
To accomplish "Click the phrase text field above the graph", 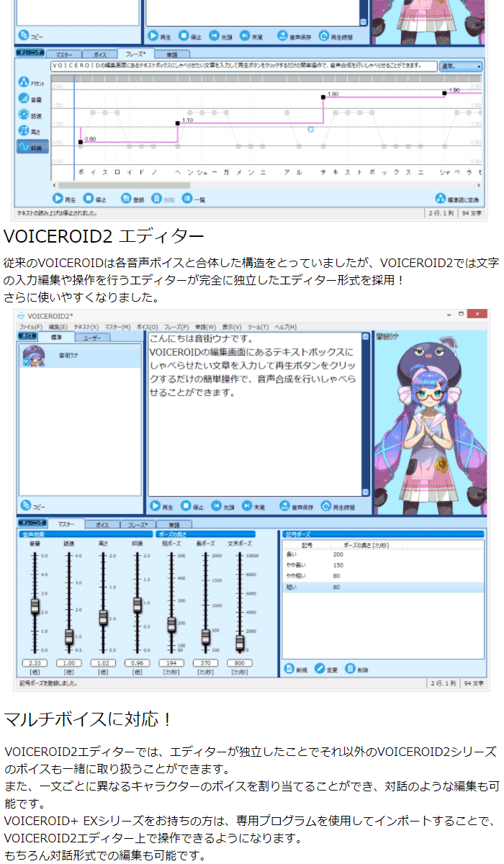I will [244, 66].
